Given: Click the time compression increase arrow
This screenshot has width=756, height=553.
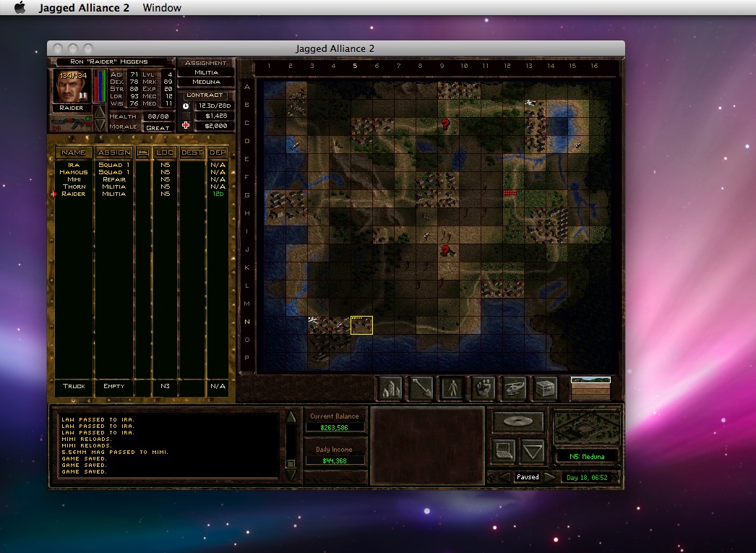Looking at the screenshot, I should (551, 477).
